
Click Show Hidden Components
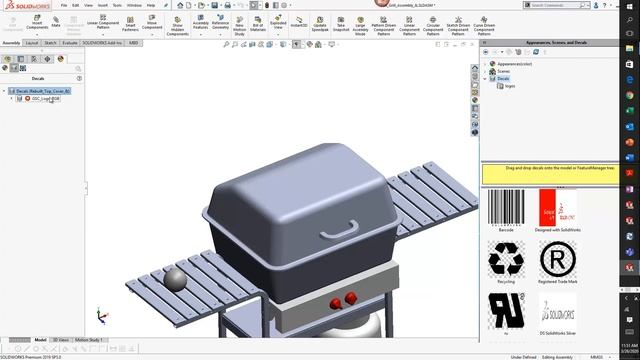(x=178, y=26)
